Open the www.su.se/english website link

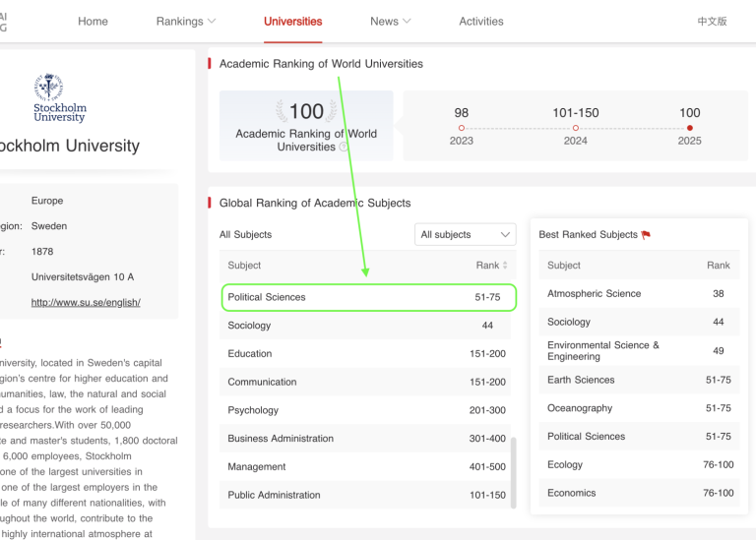click(x=86, y=303)
